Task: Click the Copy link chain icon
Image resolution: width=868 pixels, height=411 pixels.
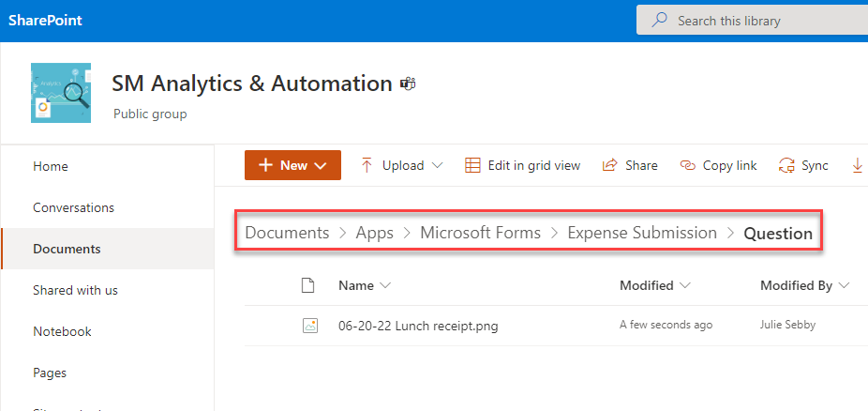Action: coord(687,165)
